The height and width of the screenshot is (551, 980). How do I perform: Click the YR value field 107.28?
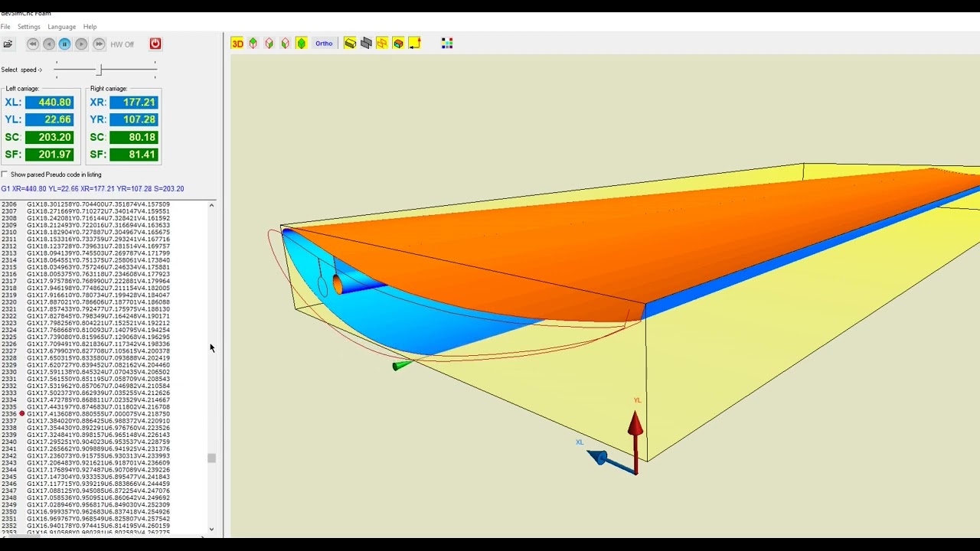pyautogui.click(x=134, y=119)
